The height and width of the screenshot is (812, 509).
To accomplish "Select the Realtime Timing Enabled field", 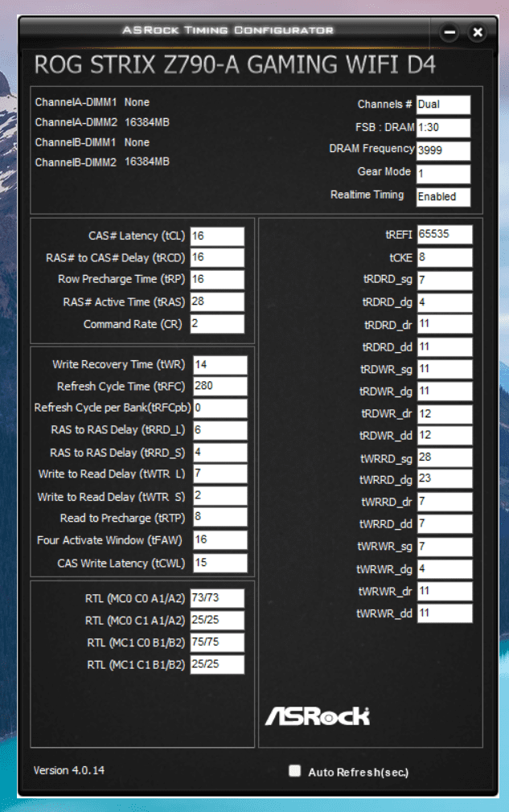I will (443, 197).
